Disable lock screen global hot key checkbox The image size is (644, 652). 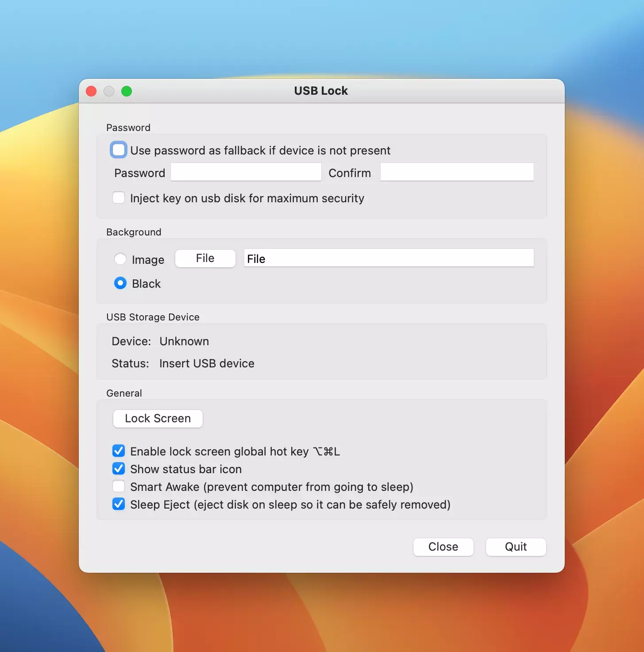[119, 451]
